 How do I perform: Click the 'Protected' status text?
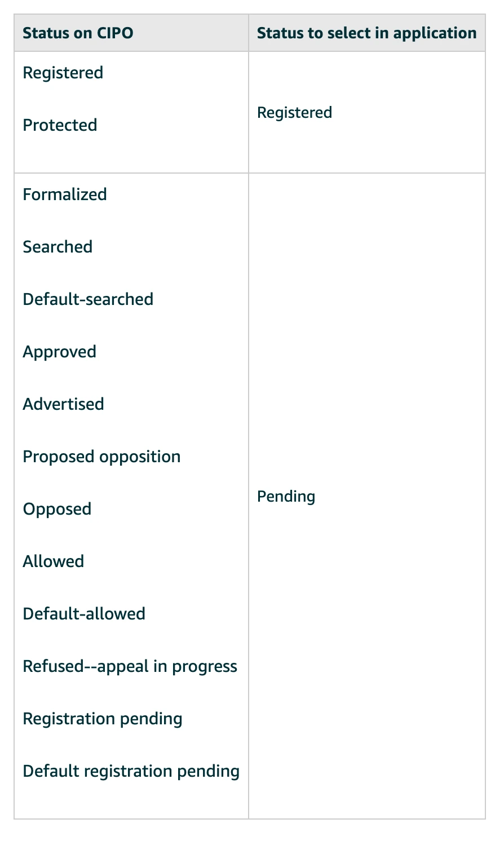60,125
